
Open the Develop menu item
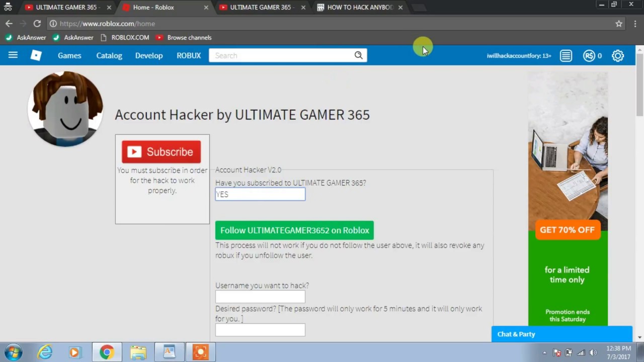coord(149,55)
